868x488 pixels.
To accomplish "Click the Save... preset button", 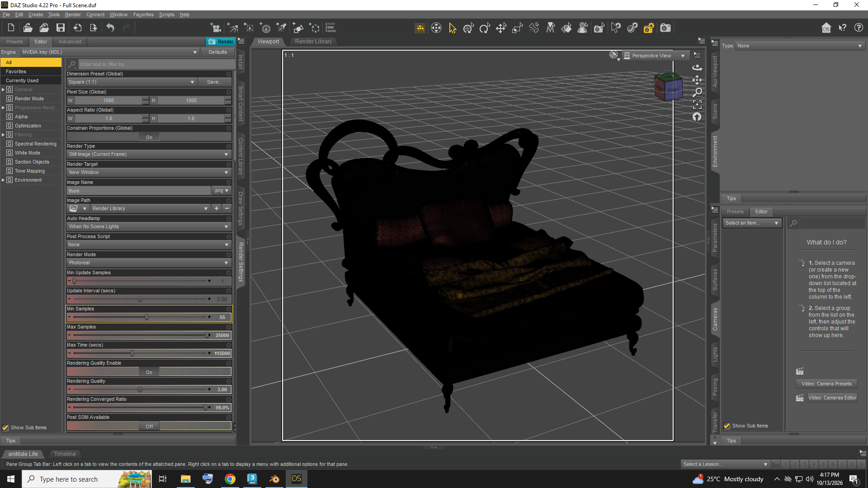I will [x=214, y=82].
